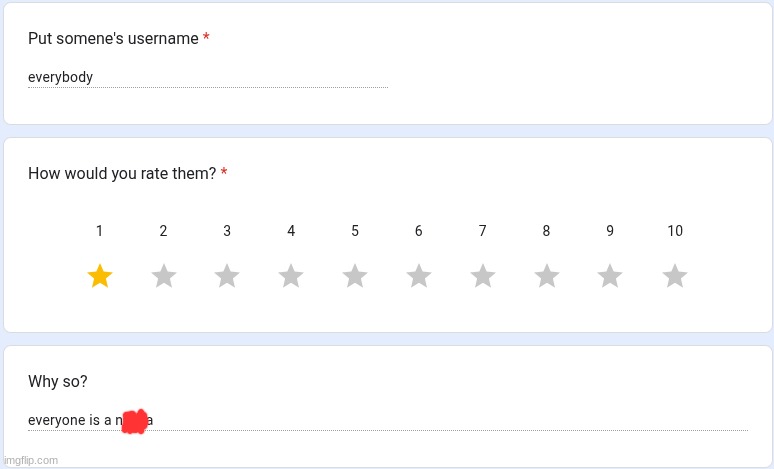Screen dimensions: 774x469
Task: Select the star below number 7
Action: [483, 276]
